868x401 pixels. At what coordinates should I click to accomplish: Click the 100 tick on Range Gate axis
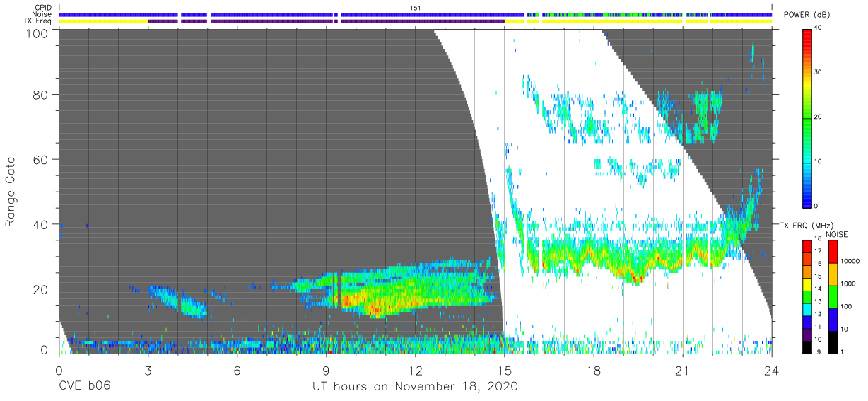click(37, 33)
